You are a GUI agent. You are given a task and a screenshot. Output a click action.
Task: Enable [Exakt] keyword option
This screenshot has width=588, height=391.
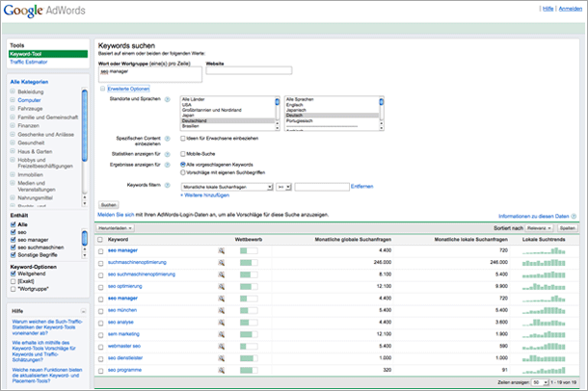13,281
